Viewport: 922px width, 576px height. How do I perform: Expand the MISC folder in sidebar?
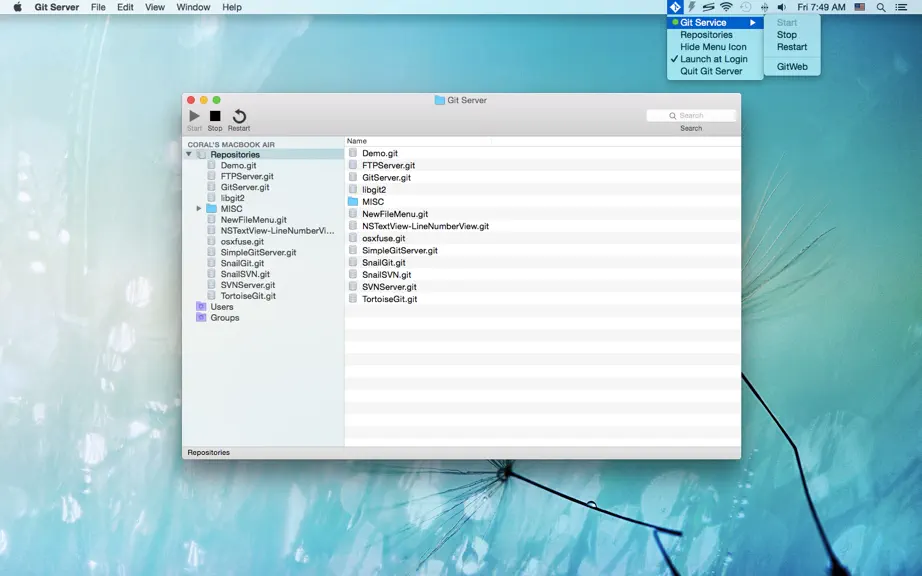(199, 209)
